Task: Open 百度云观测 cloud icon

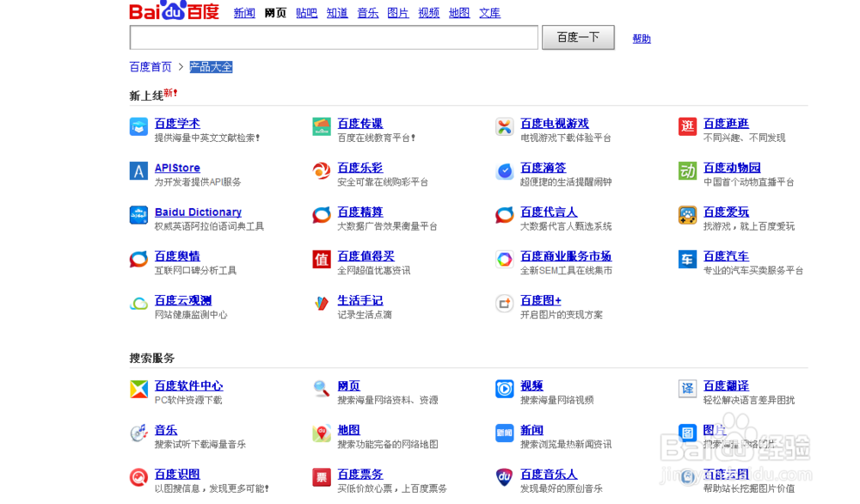Action: click(138, 303)
